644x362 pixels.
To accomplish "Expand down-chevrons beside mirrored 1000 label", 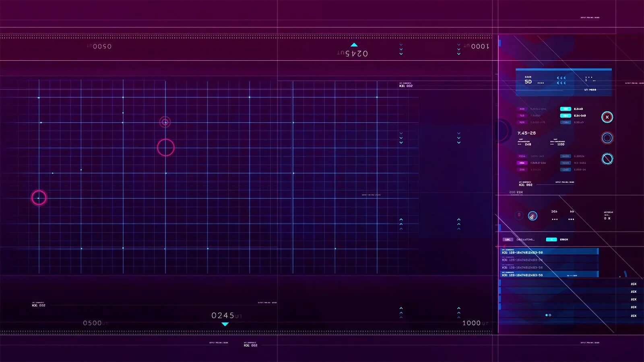I will 459,49.
